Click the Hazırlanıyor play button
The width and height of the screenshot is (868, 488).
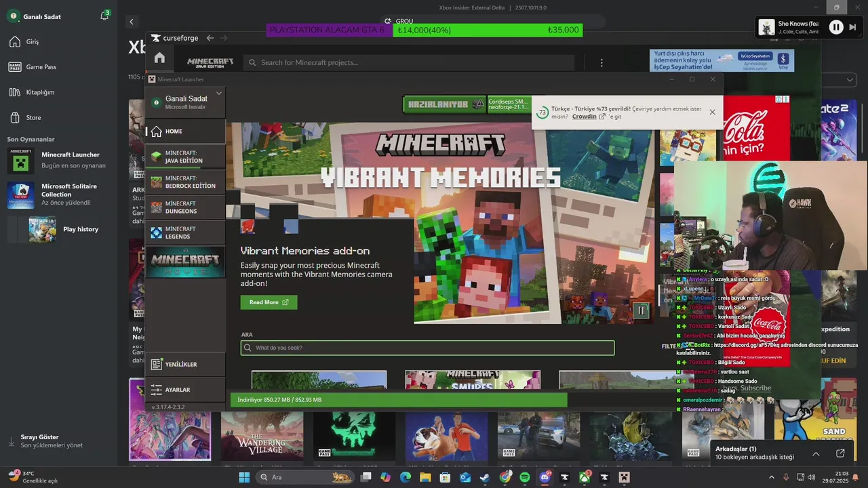444,104
